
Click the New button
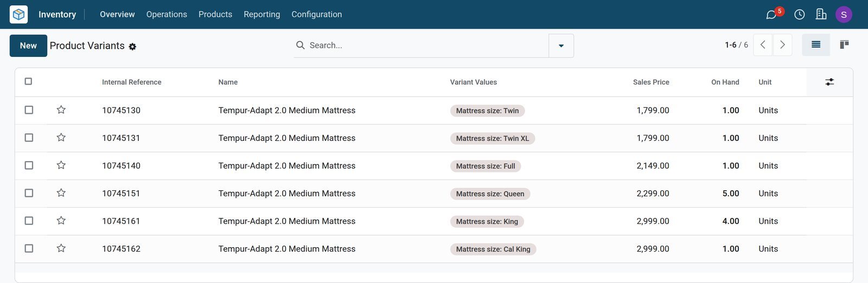(x=28, y=46)
